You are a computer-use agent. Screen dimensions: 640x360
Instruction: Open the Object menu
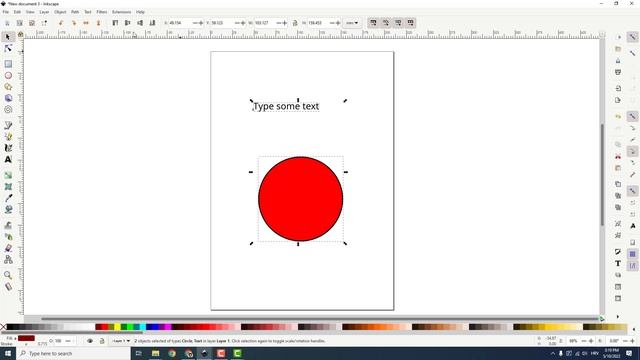click(60, 12)
